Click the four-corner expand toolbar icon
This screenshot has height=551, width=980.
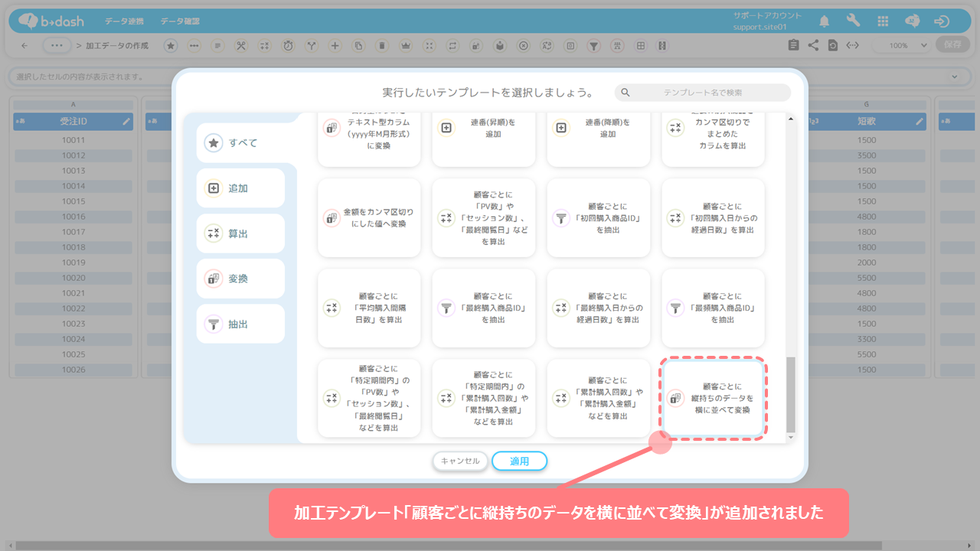pos(430,46)
